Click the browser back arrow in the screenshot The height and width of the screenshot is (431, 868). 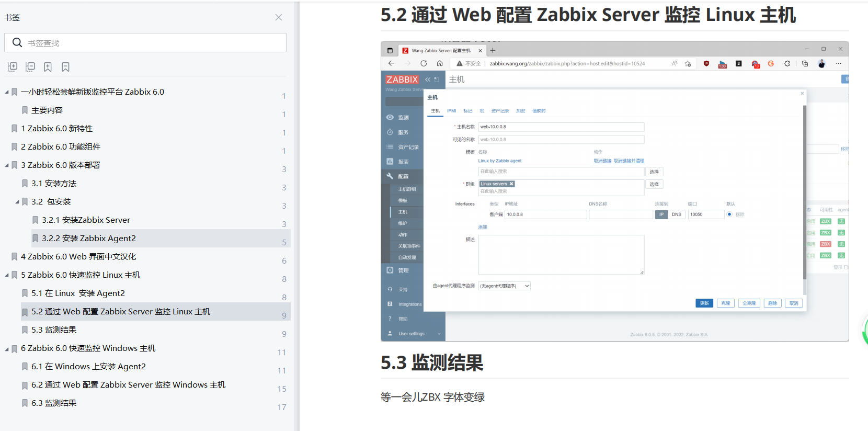pyautogui.click(x=391, y=63)
